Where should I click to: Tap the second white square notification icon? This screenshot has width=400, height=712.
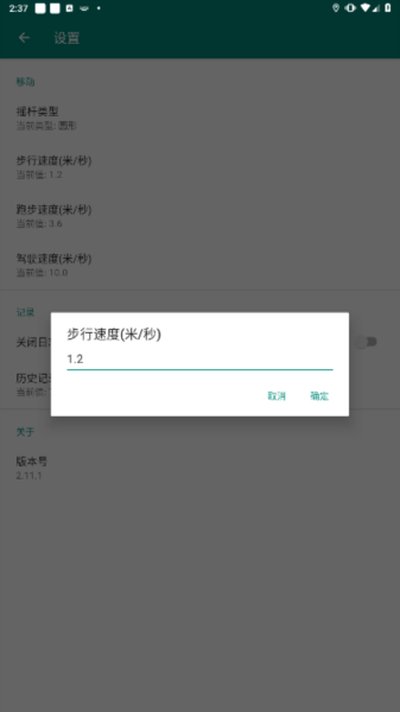55,9
